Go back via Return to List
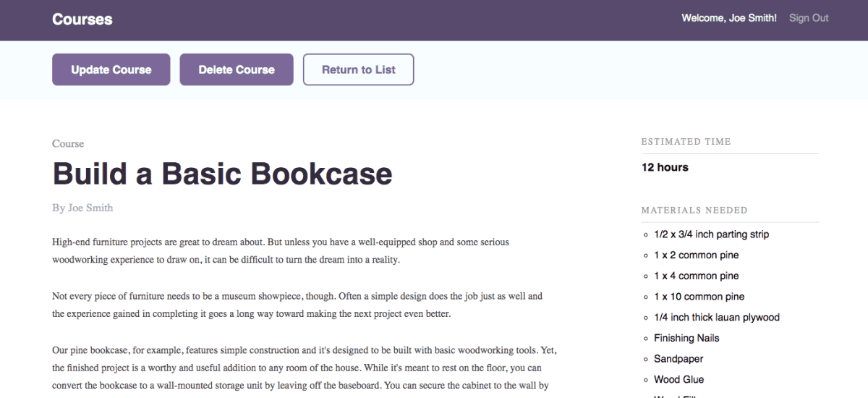This screenshot has height=398, width=868. [x=358, y=69]
